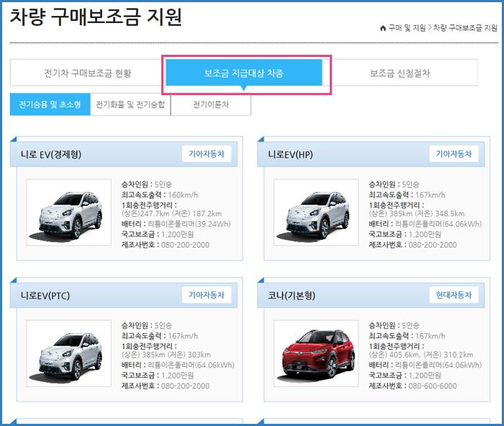Click the 니로EV(PTC) card title

tap(45, 296)
